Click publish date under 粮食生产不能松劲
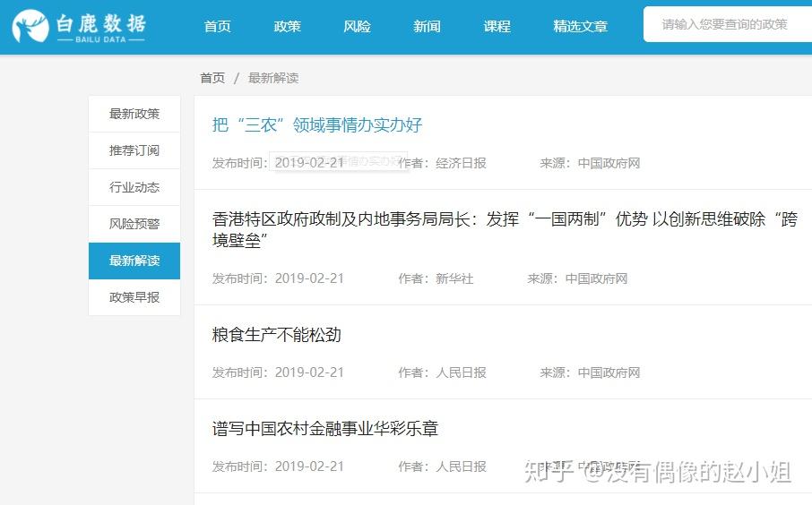The width and height of the screenshot is (812, 505). (278, 372)
